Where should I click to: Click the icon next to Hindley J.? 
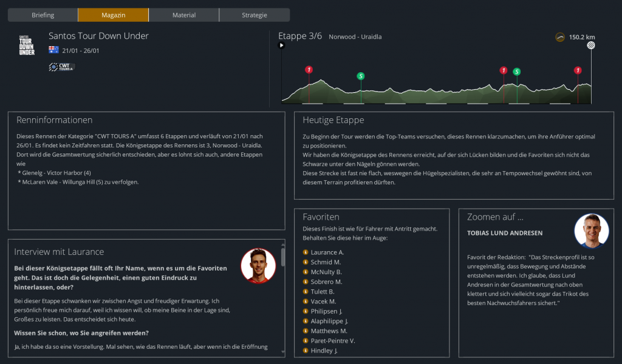click(306, 351)
